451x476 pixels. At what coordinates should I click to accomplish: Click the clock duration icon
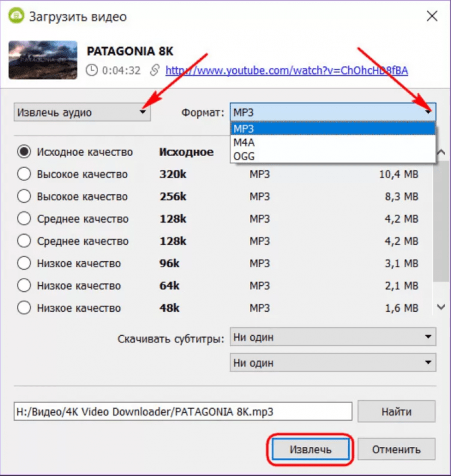[92, 70]
